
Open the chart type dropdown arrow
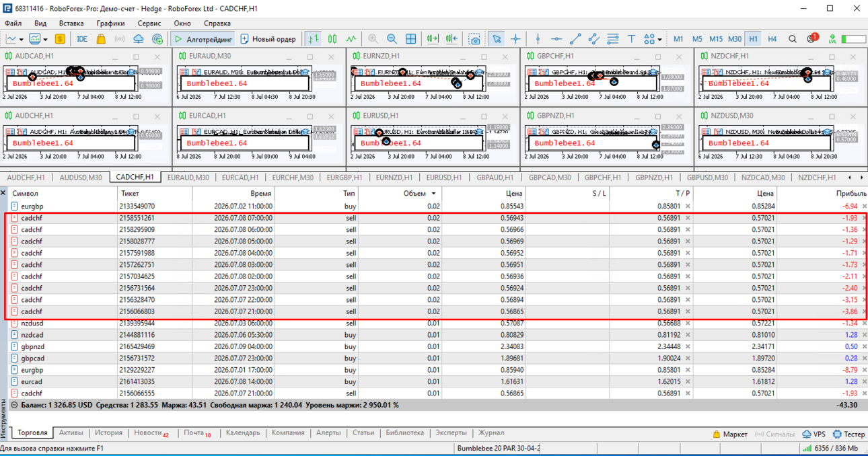(x=22, y=39)
